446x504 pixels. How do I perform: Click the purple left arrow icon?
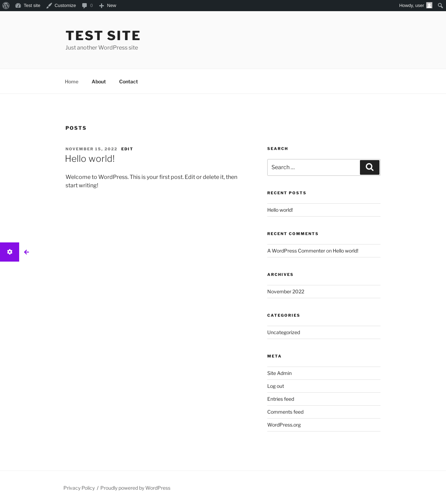click(26, 252)
